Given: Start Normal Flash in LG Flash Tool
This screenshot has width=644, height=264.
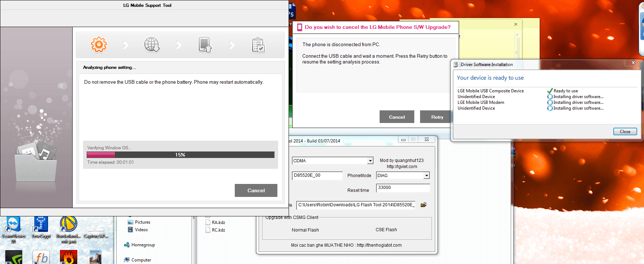Looking at the screenshot, I should coord(305,230).
